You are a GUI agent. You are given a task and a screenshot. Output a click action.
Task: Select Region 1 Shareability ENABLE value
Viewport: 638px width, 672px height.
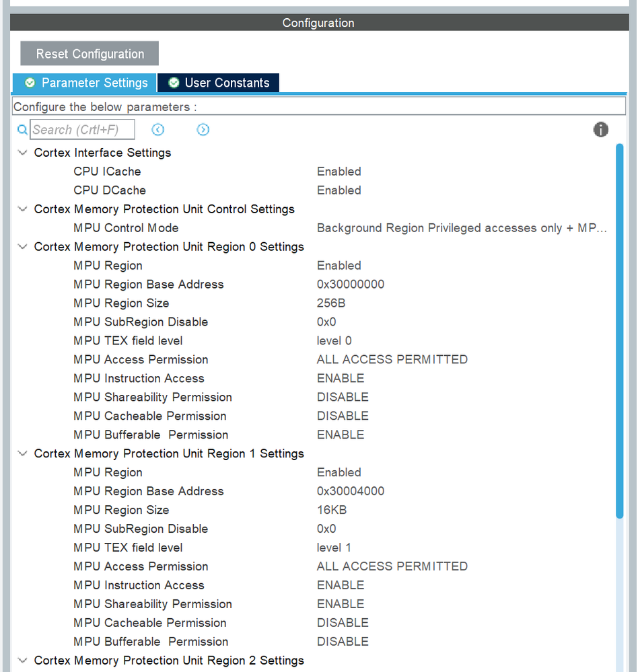point(341,604)
